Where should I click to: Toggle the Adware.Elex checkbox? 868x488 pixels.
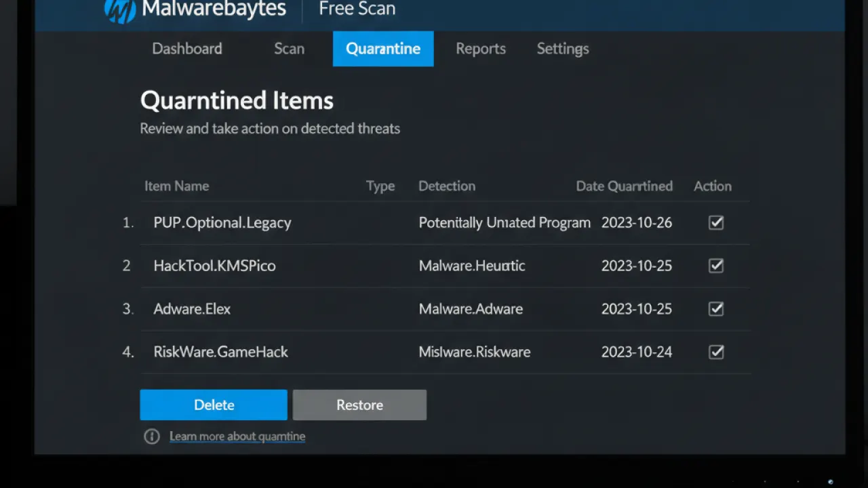click(x=716, y=309)
